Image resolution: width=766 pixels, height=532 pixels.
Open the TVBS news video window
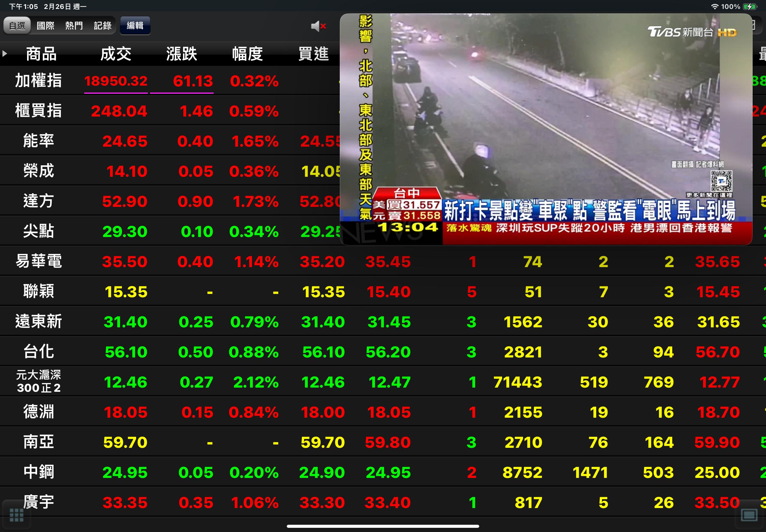coord(546,129)
